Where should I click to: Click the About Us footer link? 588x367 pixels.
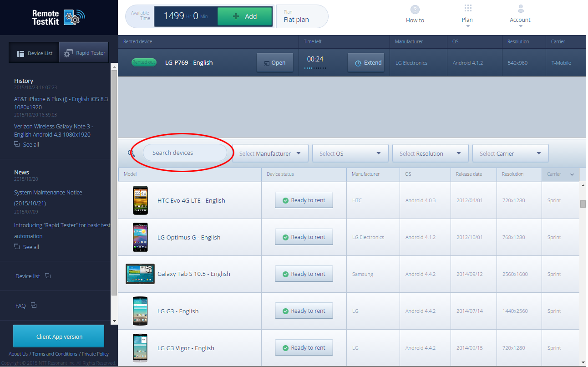[x=18, y=354]
